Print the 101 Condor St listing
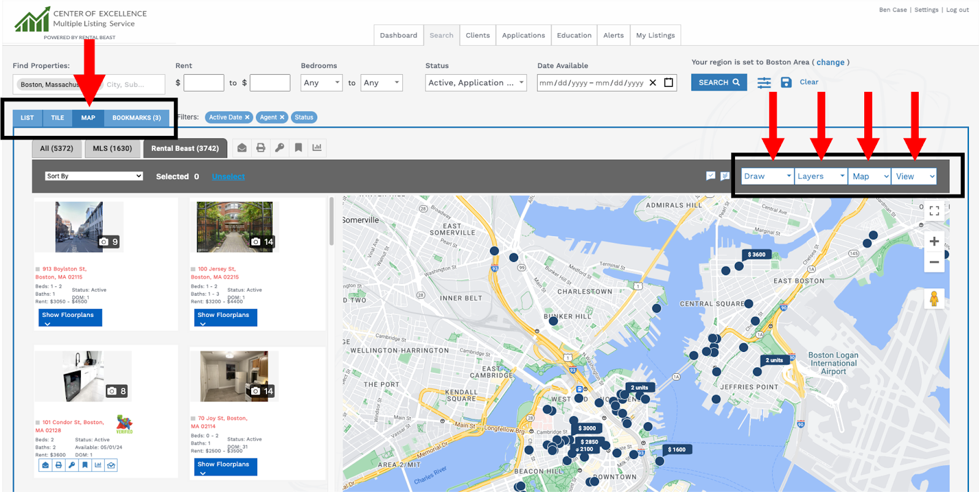Viewport: 980px width, 492px height. (58, 465)
